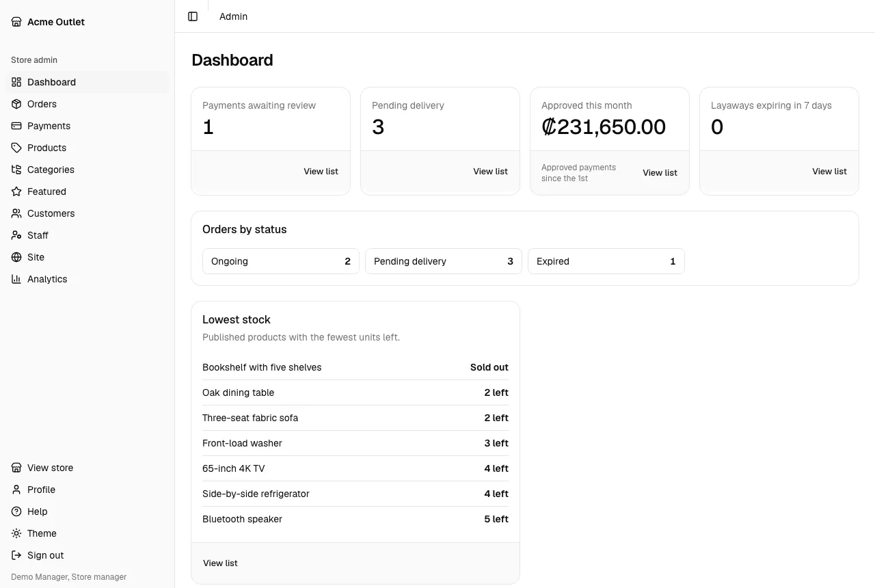Viewport: 875px width, 588px height.
Task: Click the Analytics bar chart icon
Action: click(16, 279)
